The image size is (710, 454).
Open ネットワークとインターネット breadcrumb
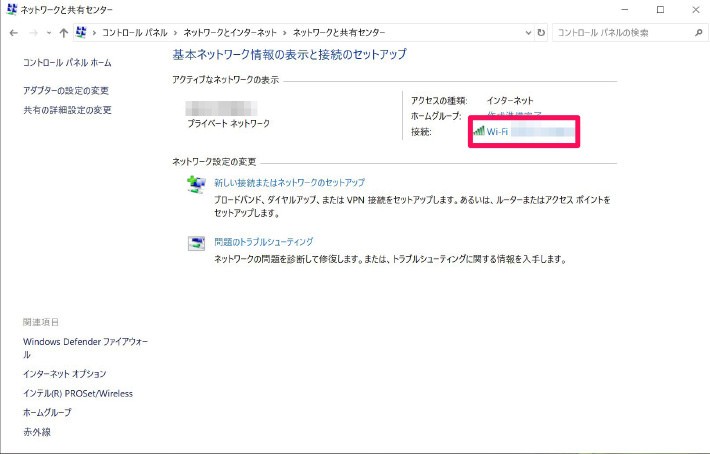[230, 33]
